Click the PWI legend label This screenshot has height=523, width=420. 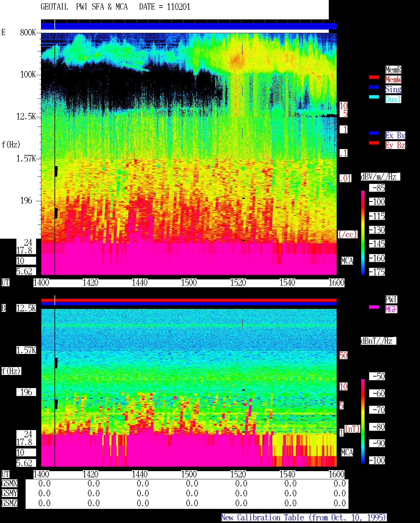391,299
